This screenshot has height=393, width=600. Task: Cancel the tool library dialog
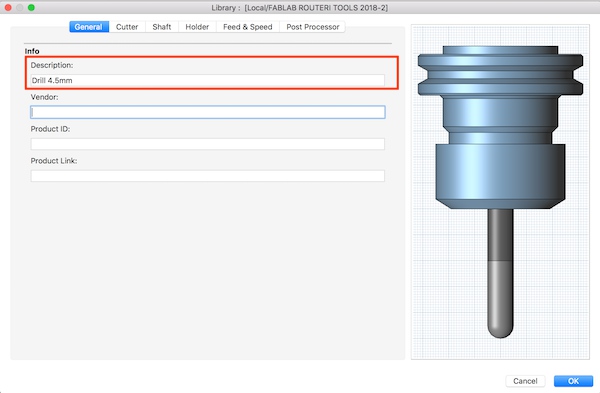[525, 381]
